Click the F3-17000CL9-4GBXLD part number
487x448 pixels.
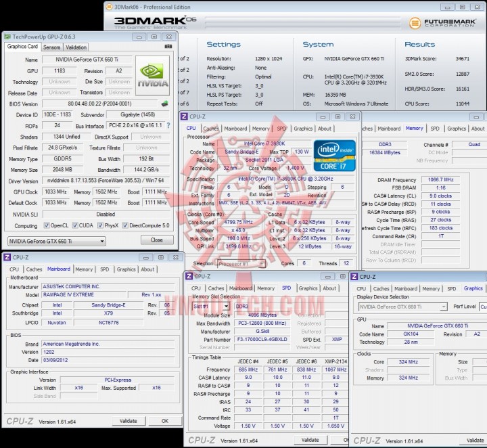tap(262, 340)
